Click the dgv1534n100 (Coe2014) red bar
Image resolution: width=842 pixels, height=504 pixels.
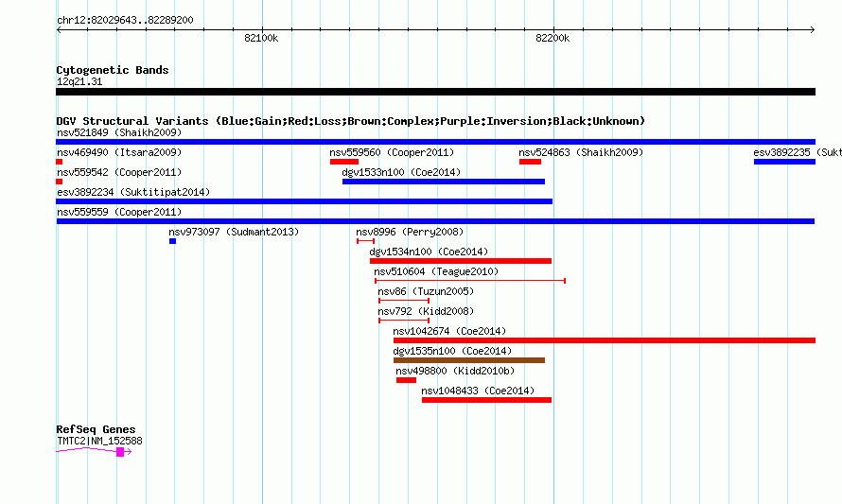coord(460,261)
